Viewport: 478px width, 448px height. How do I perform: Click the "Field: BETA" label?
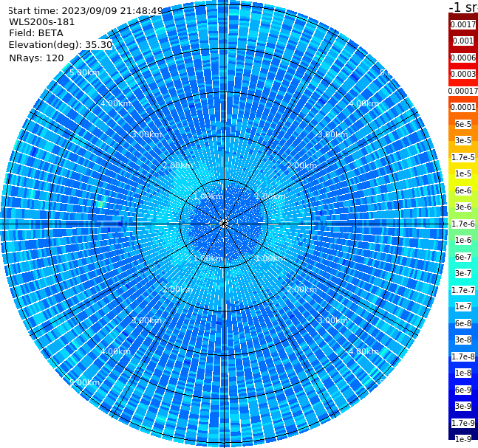click(36, 33)
